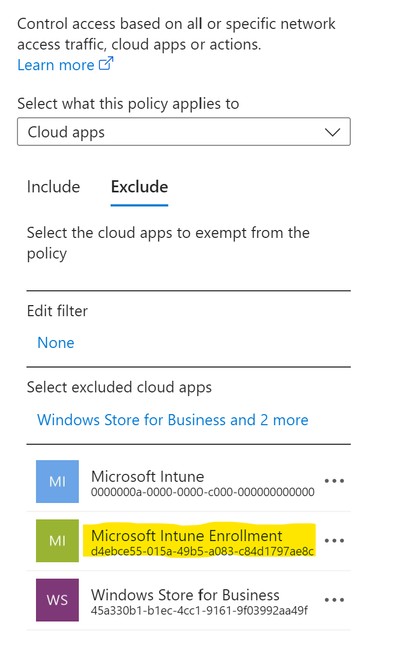The image size is (400, 652).
Task: Open ellipsis menu for Windows Store for Business
Action: click(334, 600)
